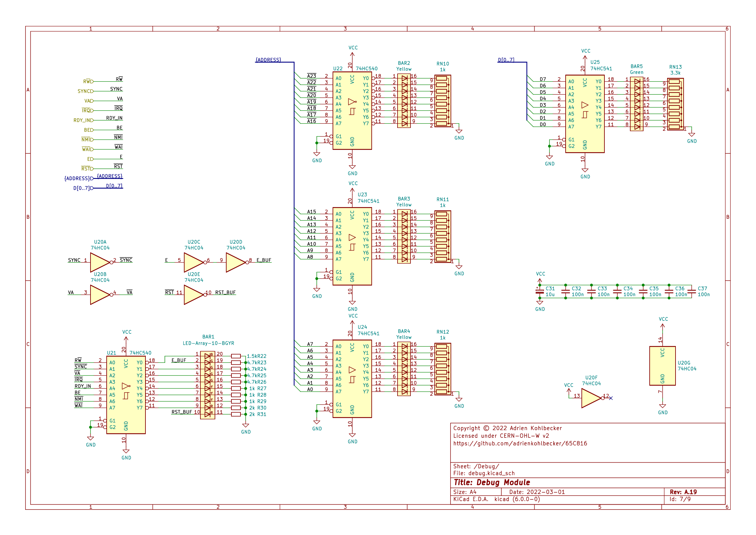Viewport: 756px width, 535px height.
Task: Click the 'KiCad E.D.A. kicad (6.0.0-0)' text
Action: [496, 499]
